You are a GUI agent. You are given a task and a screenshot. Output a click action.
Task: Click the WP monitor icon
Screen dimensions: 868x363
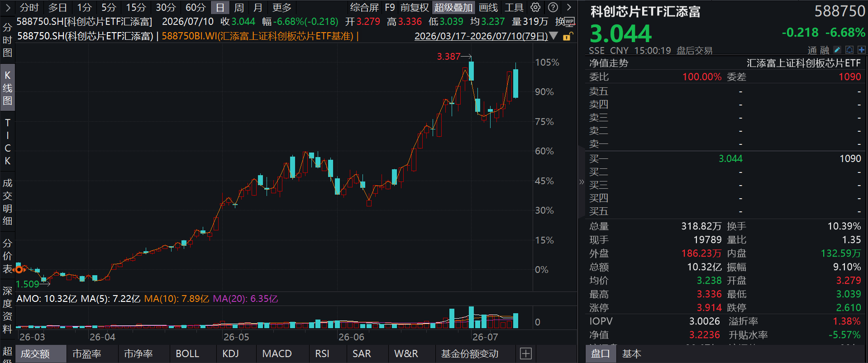pyautogui.click(x=569, y=21)
